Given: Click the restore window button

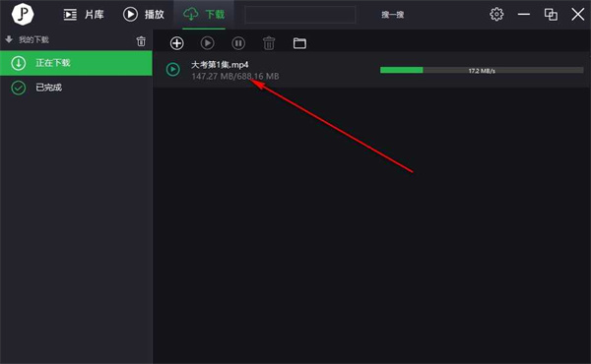Looking at the screenshot, I should point(551,15).
